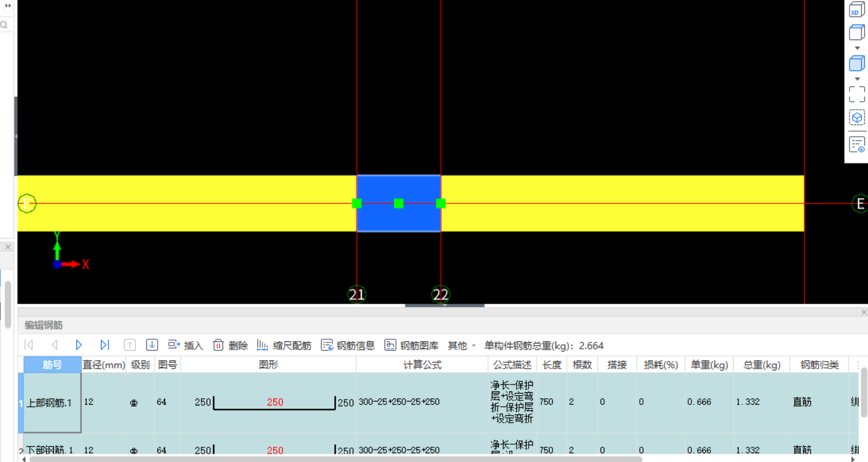Click the 根数 column header
The width and height of the screenshot is (868, 462).
point(583,365)
